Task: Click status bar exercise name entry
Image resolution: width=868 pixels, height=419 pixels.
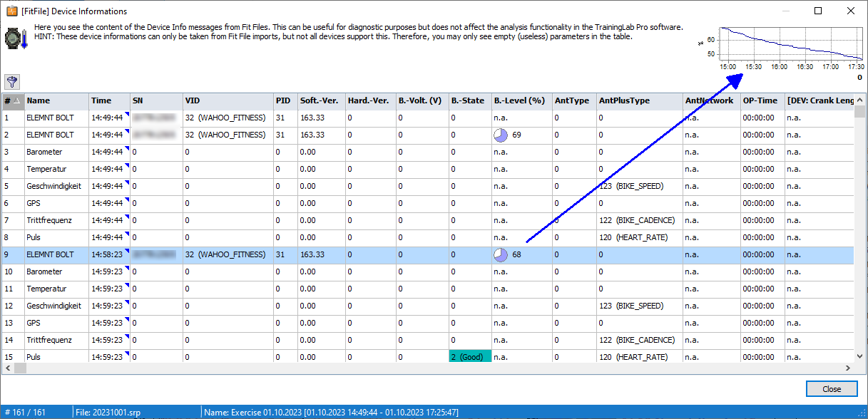Action: point(332,412)
